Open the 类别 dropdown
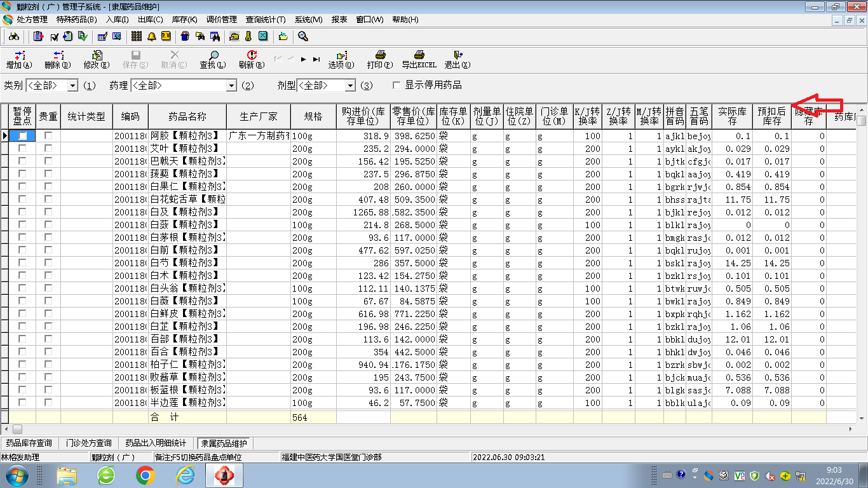 coord(72,85)
